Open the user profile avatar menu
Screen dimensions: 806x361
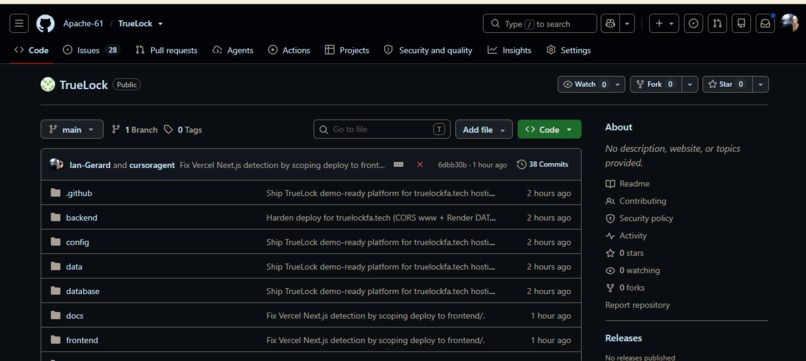(789, 23)
